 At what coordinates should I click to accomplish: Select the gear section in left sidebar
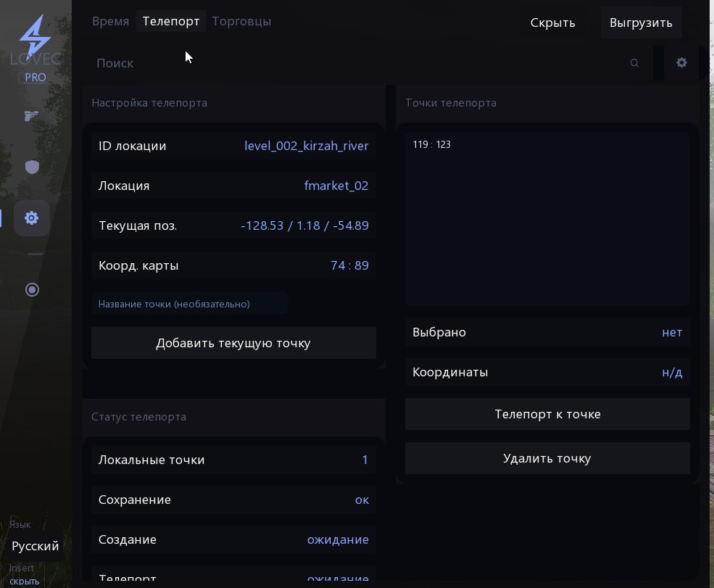pos(32,218)
